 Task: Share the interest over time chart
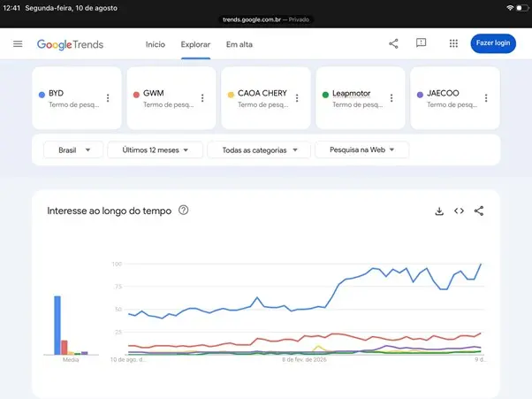coord(479,211)
